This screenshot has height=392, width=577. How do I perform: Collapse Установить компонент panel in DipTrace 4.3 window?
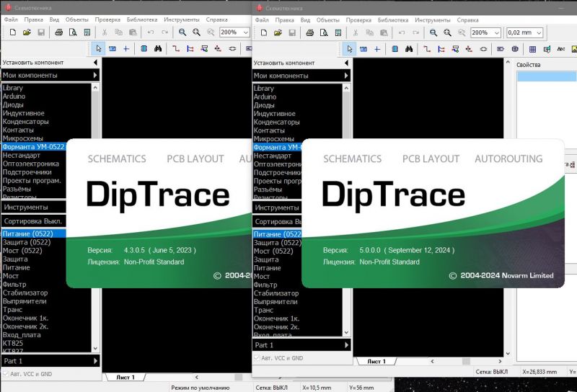96,63
